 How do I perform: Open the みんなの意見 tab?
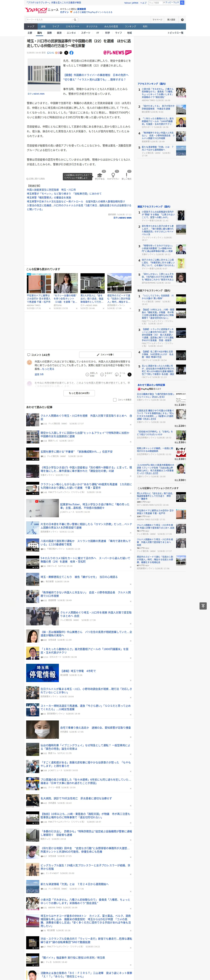coord(111,27)
